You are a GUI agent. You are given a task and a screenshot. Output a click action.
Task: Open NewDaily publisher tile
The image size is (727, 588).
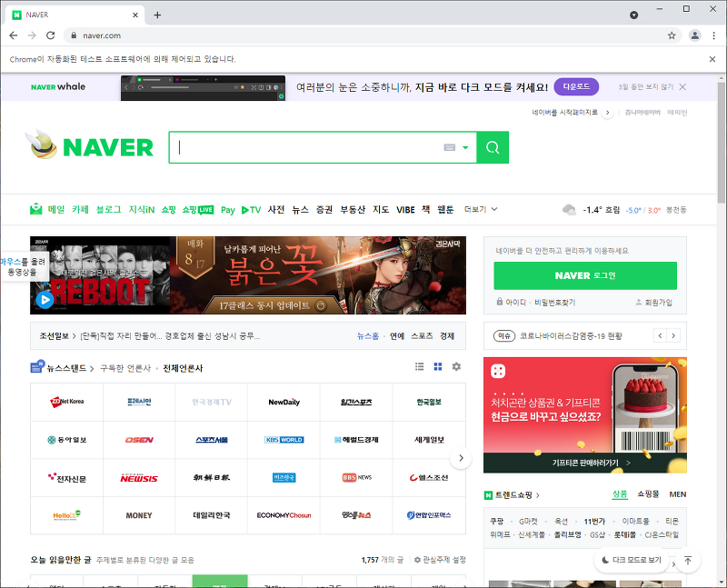pyautogui.click(x=284, y=402)
